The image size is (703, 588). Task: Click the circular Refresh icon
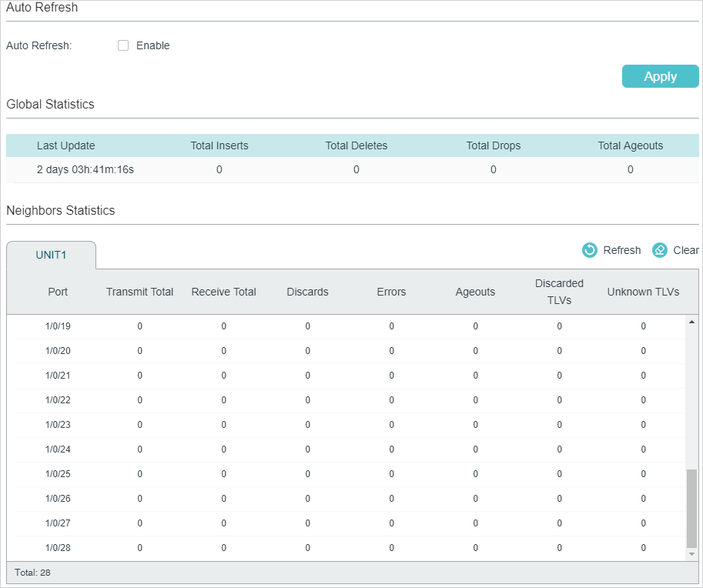coord(590,250)
